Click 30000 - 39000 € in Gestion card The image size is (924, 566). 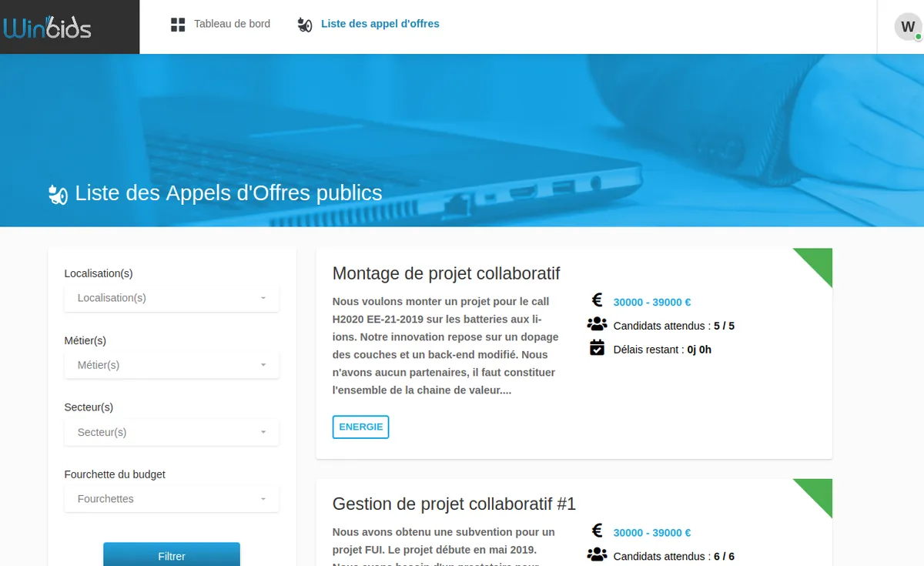pos(652,533)
